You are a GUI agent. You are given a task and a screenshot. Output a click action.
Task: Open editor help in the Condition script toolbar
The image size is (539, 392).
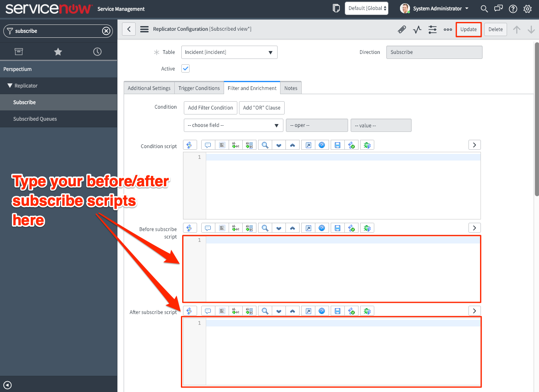(x=322, y=145)
